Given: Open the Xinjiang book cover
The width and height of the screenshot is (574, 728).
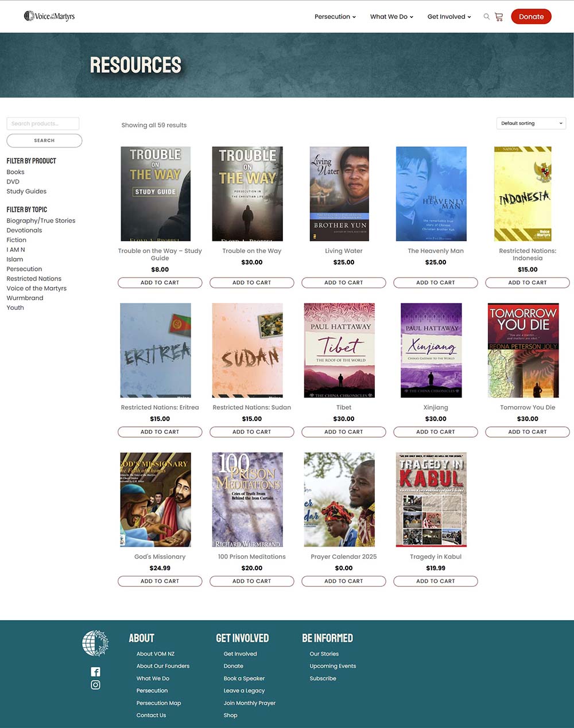Looking at the screenshot, I should 431,351.
